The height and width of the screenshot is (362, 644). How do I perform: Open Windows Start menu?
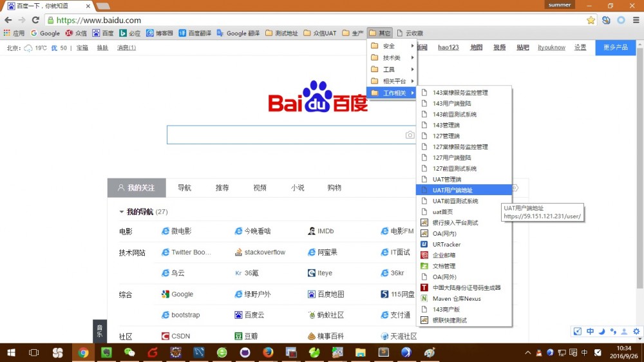coord(11,352)
